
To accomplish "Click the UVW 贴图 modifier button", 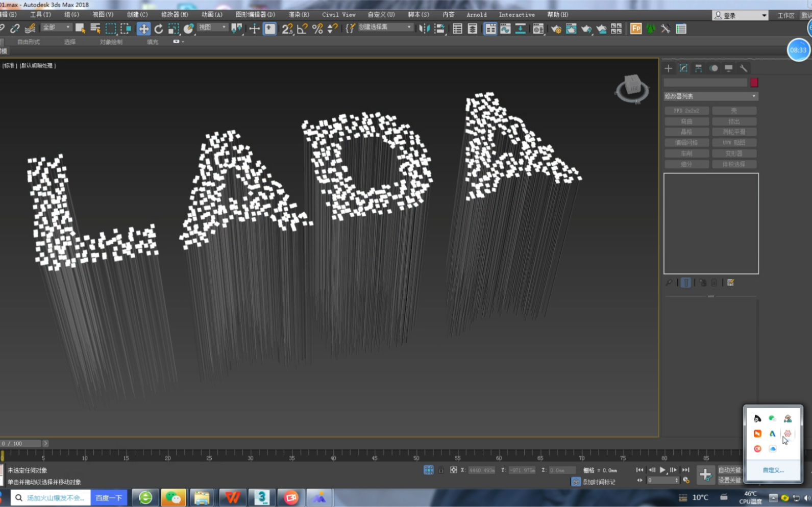I will point(734,143).
